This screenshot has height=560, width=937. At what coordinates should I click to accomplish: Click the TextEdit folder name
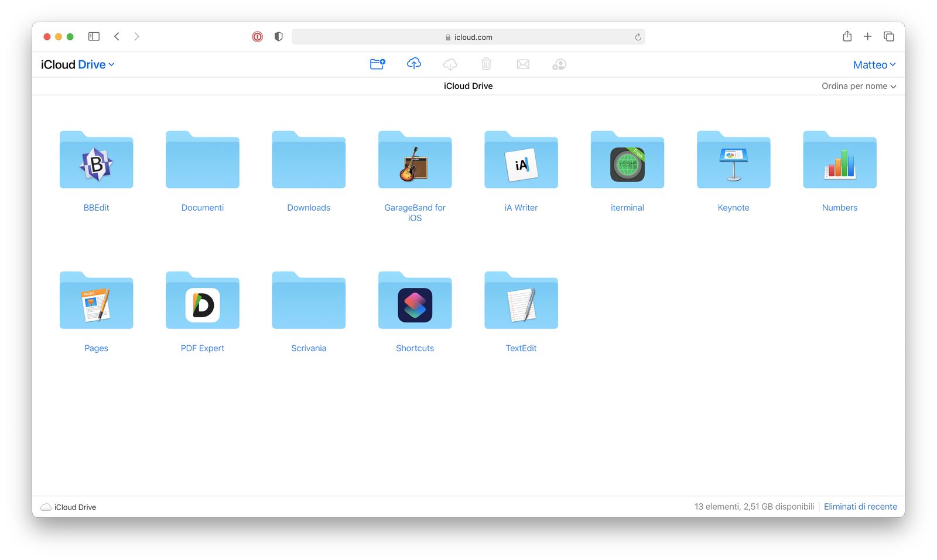click(x=521, y=348)
